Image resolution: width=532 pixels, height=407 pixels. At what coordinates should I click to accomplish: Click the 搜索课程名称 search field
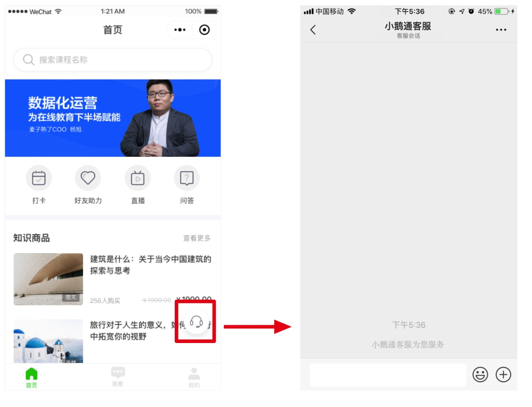click(x=113, y=60)
